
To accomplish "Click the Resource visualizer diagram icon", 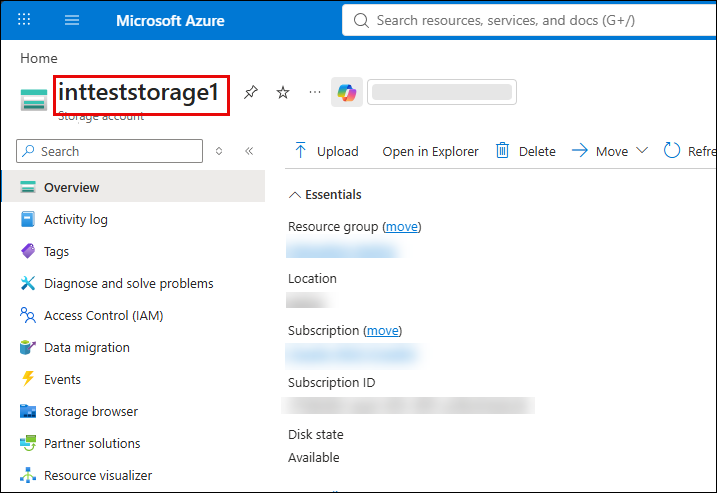I will coord(28,475).
